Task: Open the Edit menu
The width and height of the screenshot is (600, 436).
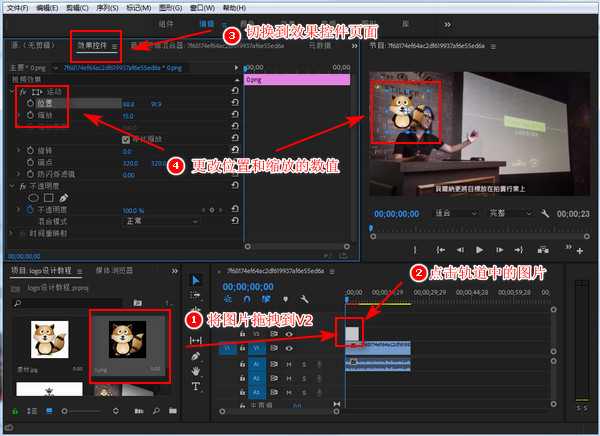Action: (47, 8)
